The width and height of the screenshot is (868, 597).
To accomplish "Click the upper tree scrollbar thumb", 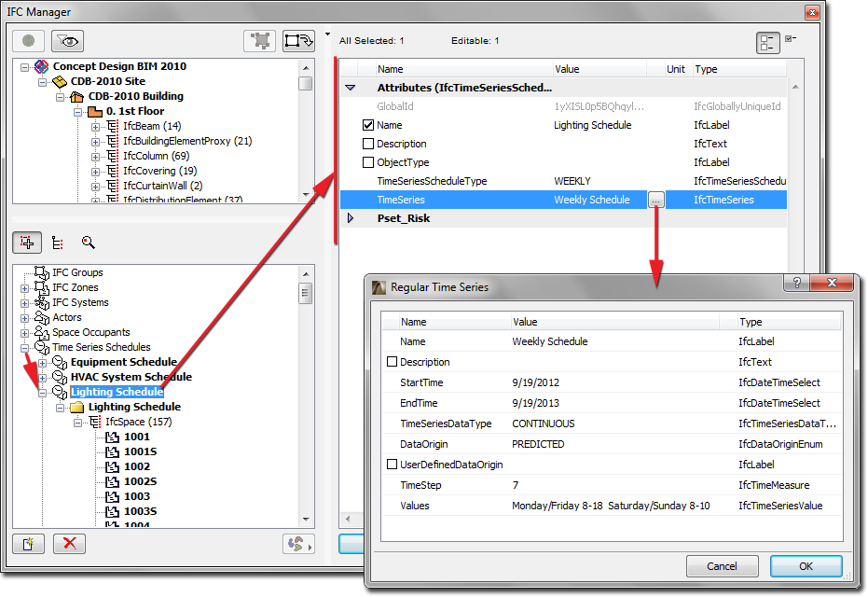I will point(305,83).
